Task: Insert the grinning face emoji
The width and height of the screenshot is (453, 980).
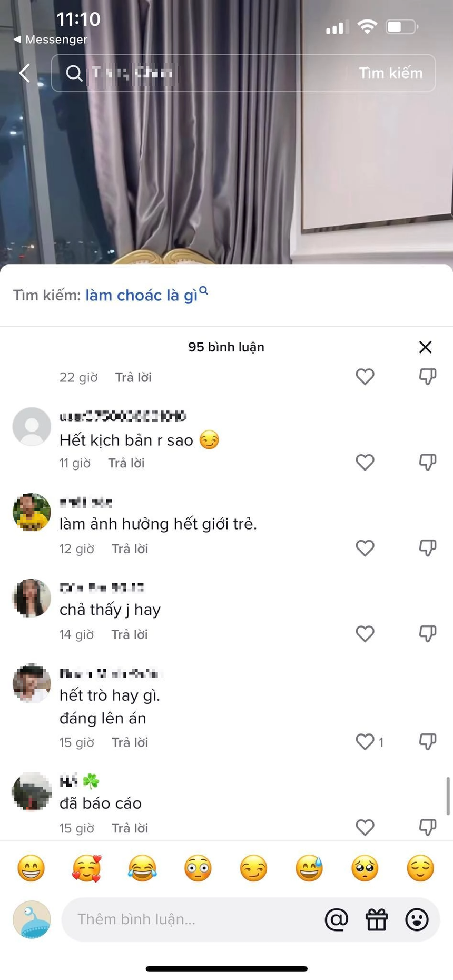Action: [31, 868]
